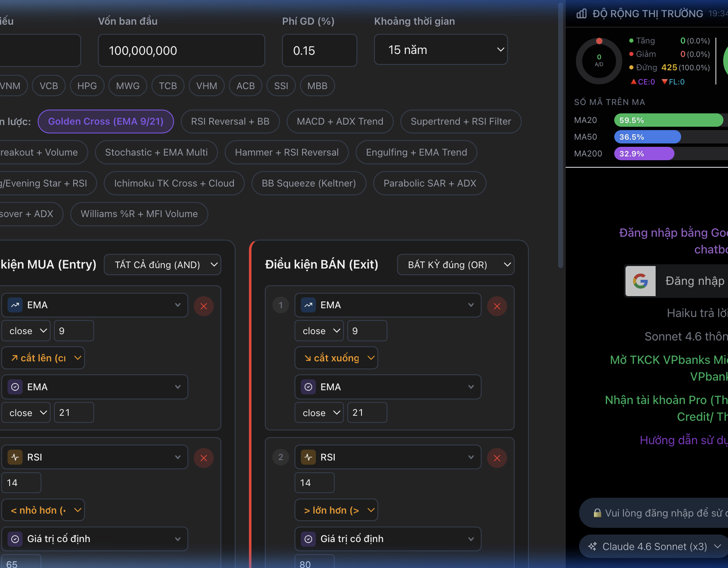728x568 pixels.
Task: Pick the VHM ticker chip
Action: pos(207,86)
